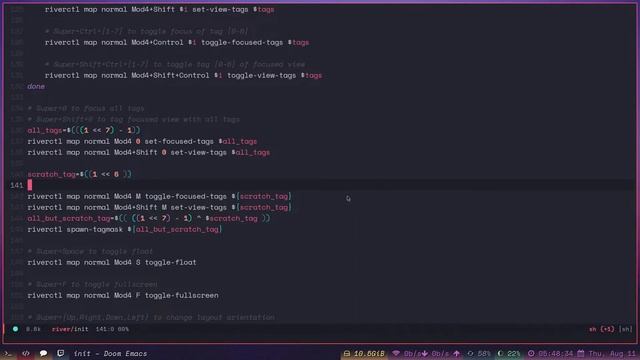Click the river/init buffer name in modeline
The image size is (640, 360).
coord(70,329)
